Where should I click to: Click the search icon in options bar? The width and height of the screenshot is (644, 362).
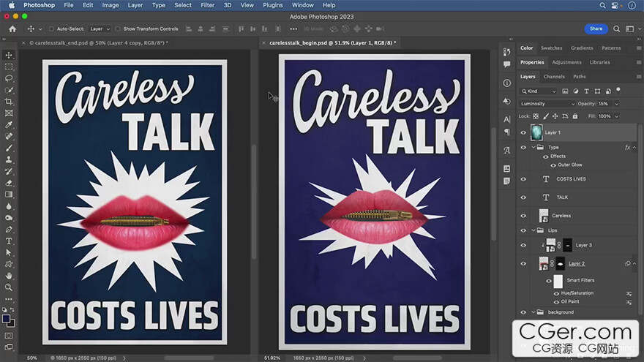[616, 29]
